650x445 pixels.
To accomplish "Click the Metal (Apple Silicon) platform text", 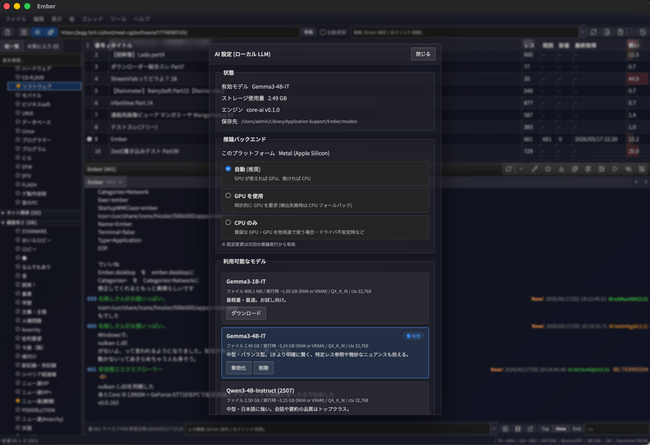I will pyautogui.click(x=304, y=153).
